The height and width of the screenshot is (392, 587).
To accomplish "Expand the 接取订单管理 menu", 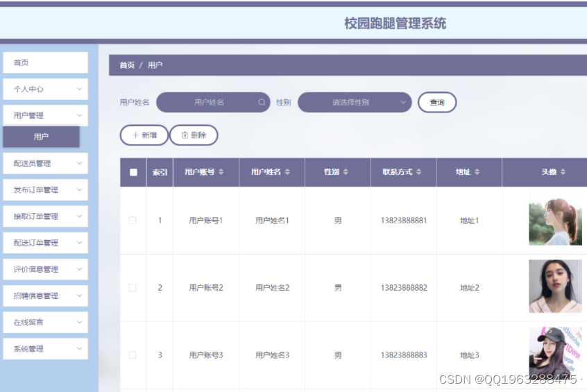I will 46,216.
